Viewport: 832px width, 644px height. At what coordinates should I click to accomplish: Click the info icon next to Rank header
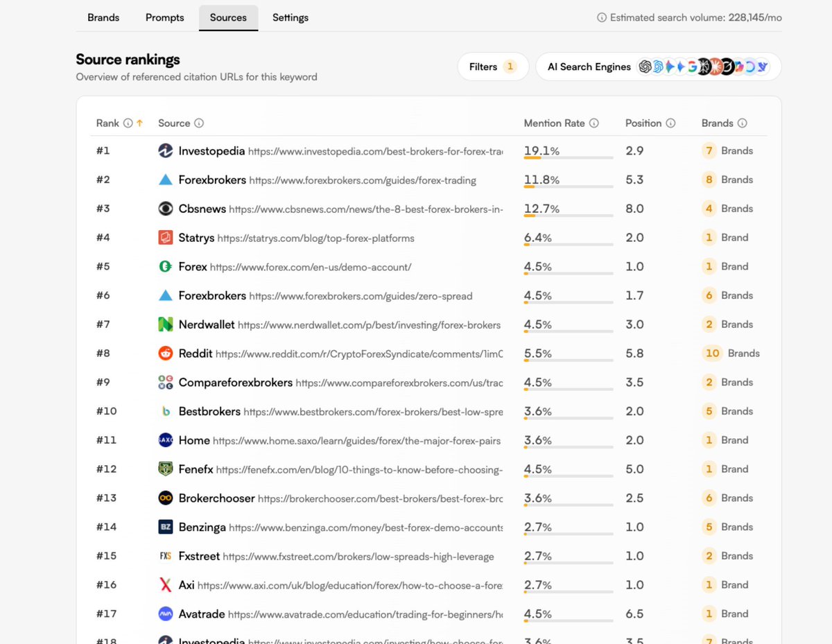tap(128, 123)
